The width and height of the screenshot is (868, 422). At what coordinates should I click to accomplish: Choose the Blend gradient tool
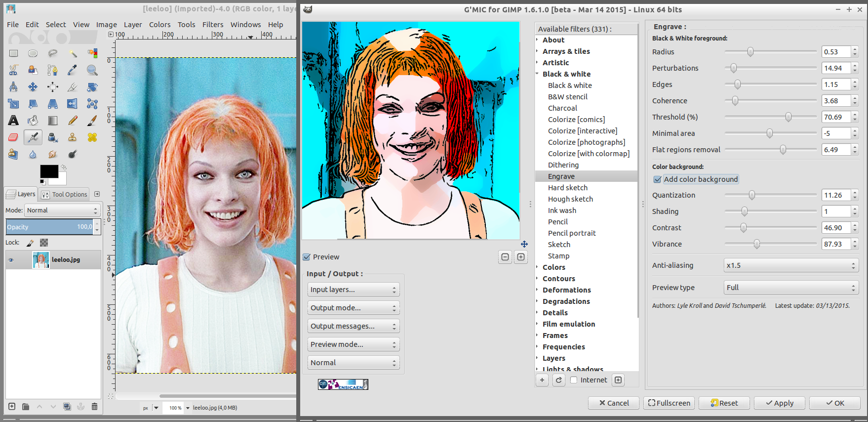pyautogui.click(x=53, y=121)
